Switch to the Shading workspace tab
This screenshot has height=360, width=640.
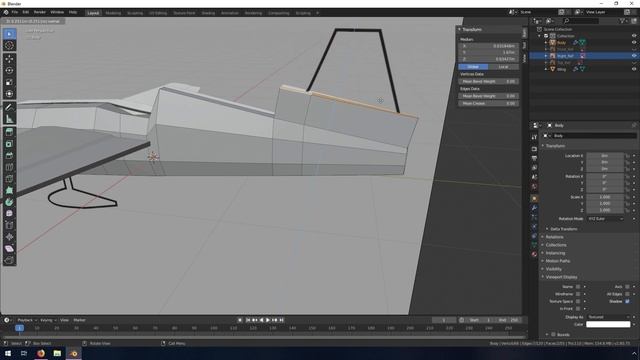click(208, 13)
